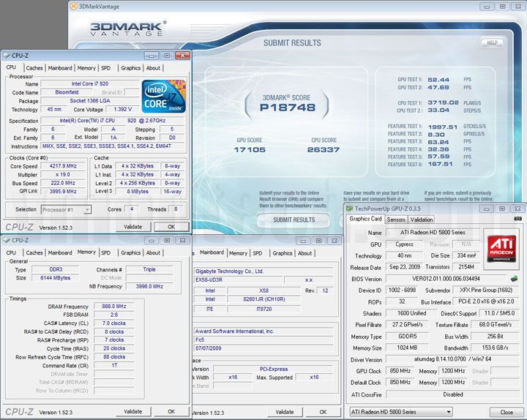Switch to the Sensors tab in GPU-Z

(396, 220)
